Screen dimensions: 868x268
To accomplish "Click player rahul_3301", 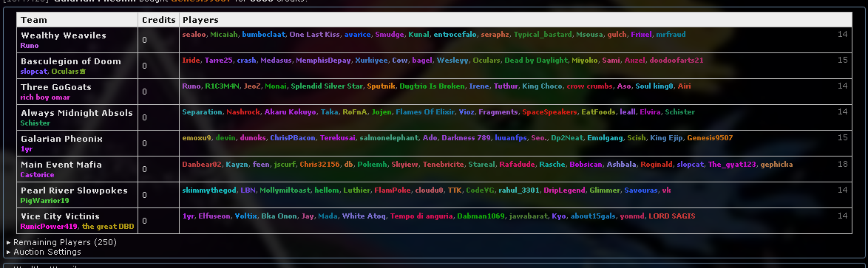I will 519,190.
